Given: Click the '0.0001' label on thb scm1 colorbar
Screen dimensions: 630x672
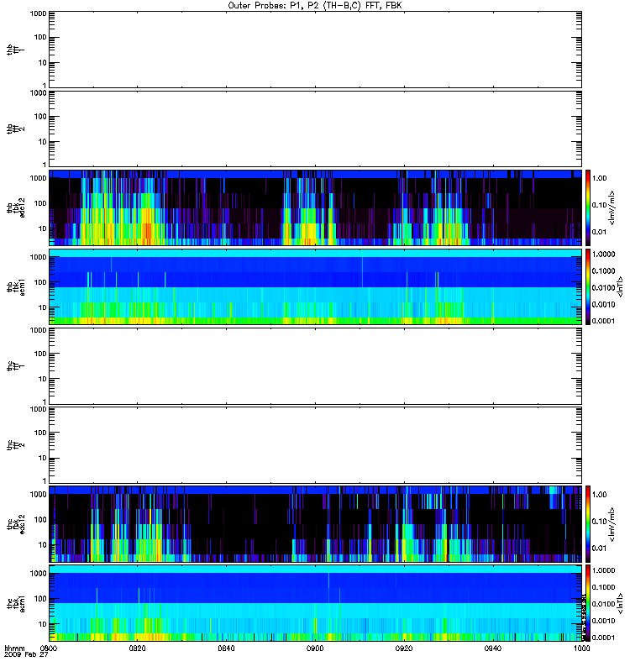Looking at the screenshot, I should pyautogui.click(x=603, y=321).
